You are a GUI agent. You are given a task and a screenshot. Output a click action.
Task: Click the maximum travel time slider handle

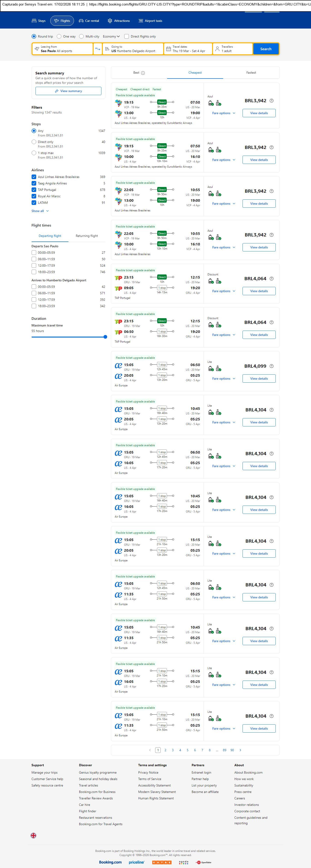coord(105,337)
